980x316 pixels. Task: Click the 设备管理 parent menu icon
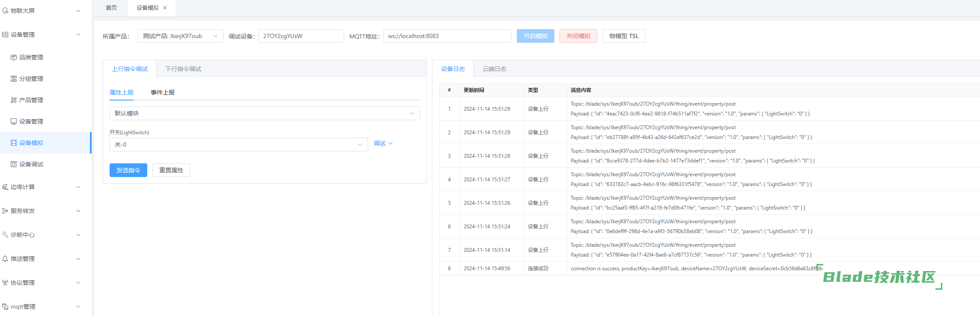coord(5,35)
